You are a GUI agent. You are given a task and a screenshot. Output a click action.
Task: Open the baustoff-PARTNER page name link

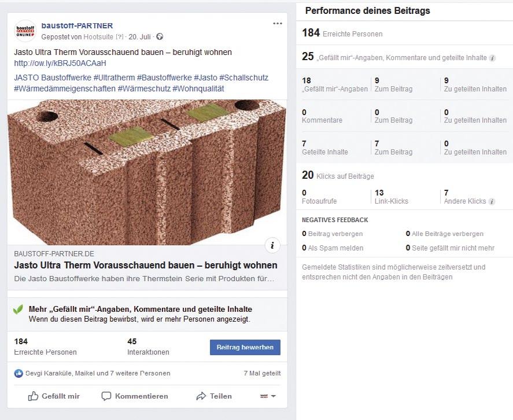tap(77, 25)
